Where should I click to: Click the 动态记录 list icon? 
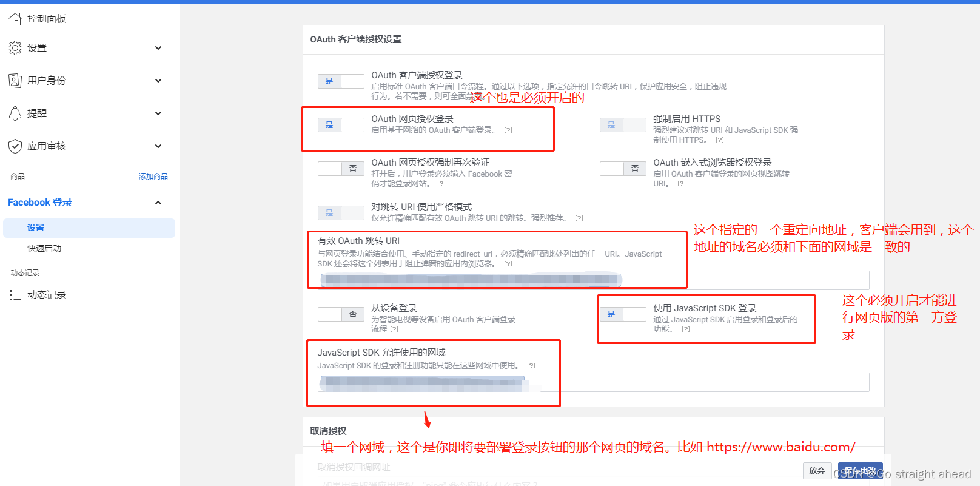(15, 295)
